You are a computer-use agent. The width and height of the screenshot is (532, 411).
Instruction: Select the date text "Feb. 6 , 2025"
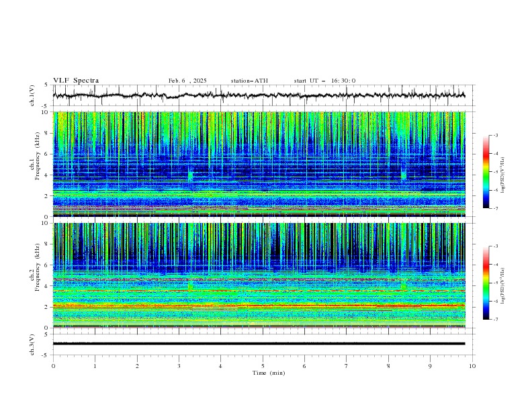coord(187,81)
